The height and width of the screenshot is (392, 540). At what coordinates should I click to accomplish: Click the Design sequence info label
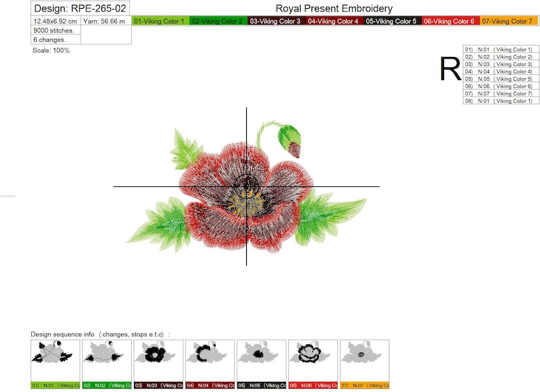[x=100, y=334]
